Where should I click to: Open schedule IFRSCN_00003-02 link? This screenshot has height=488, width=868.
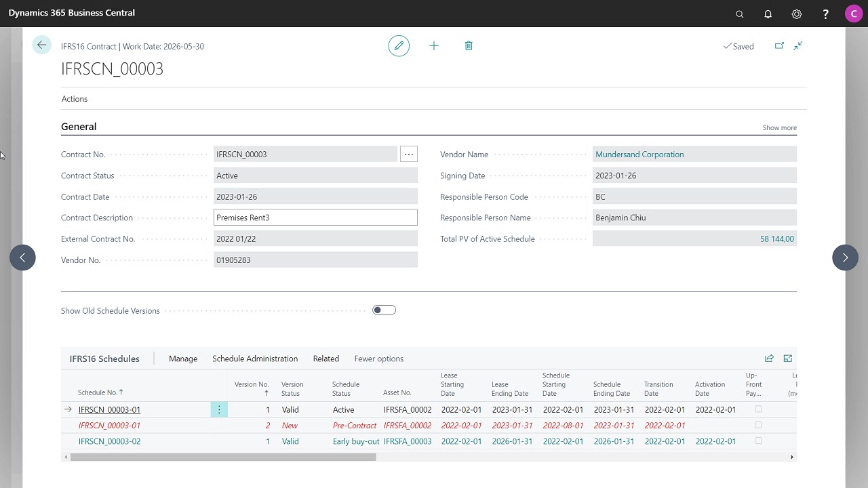[x=109, y=441]
